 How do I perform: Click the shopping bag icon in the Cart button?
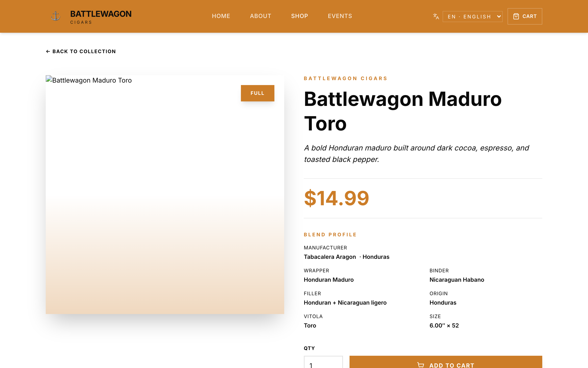tap(516, 16)
